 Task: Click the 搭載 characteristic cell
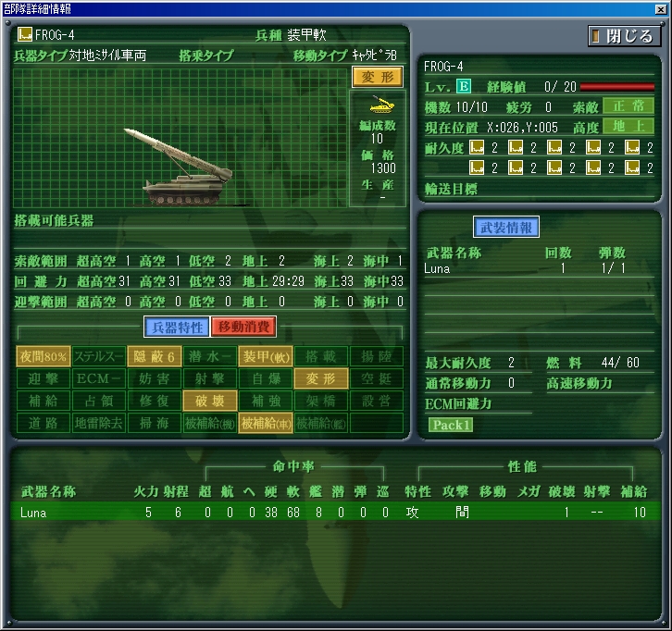tap(321, 356)
